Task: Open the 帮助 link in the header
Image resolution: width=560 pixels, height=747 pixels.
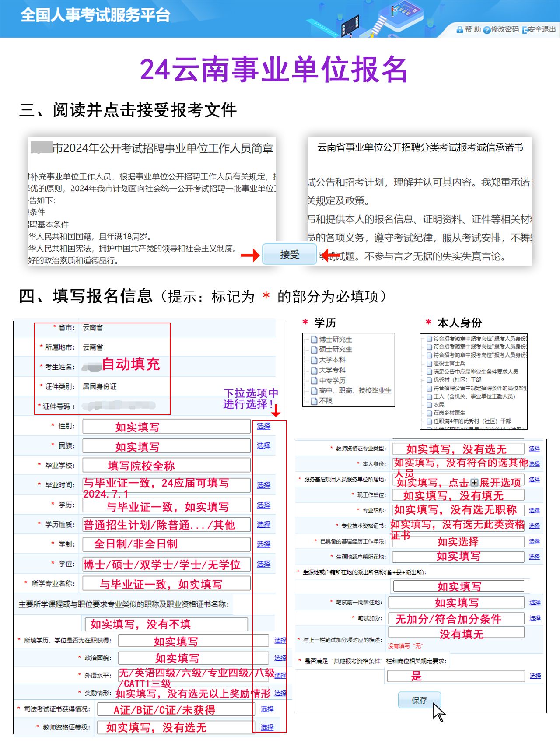Action: click(x=472, y=29)
